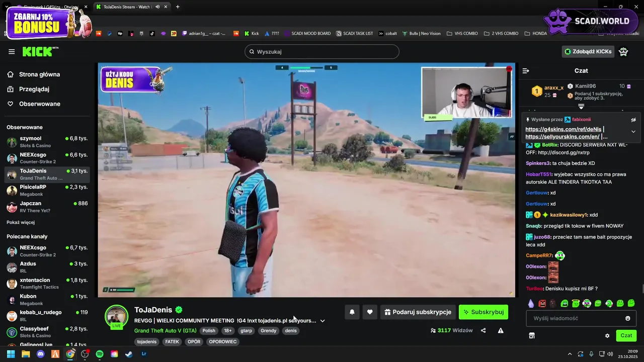Open Steam from the taskbar
644x362 pixels.
129,354
